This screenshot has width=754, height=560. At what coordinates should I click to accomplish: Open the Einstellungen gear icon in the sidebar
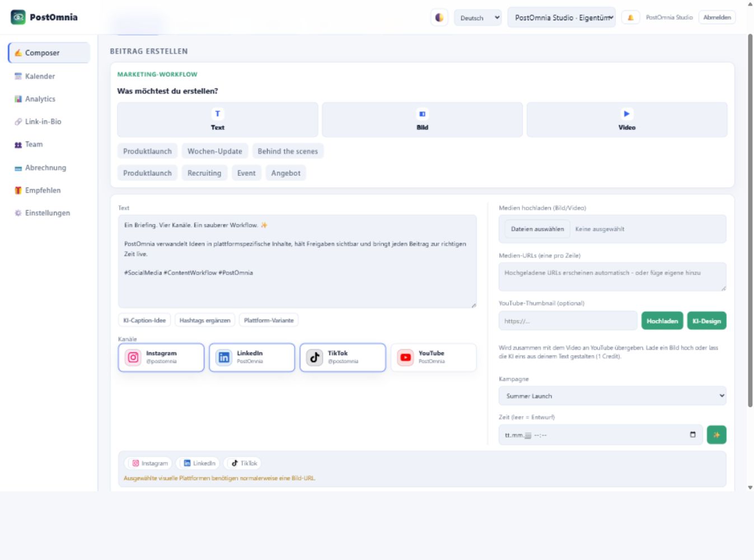point(18,213)
